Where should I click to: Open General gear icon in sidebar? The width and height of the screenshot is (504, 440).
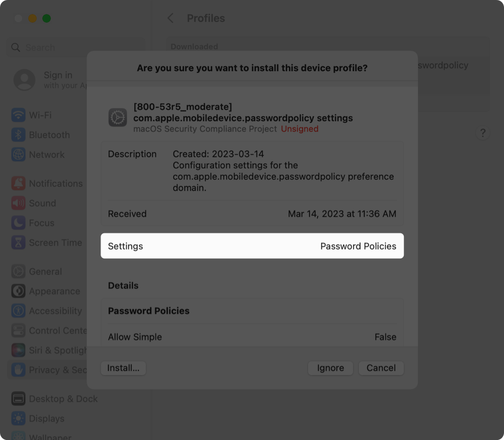click(x=19, y=271)
